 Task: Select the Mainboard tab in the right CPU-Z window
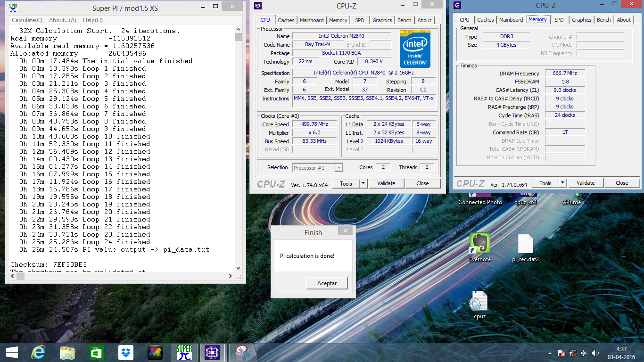(x=511, y=20)
